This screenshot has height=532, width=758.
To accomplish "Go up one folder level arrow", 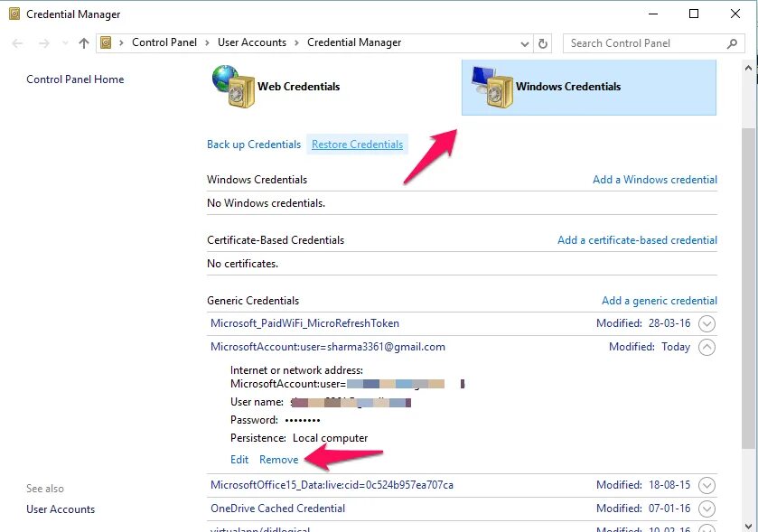I will click(x=84, y=43).
